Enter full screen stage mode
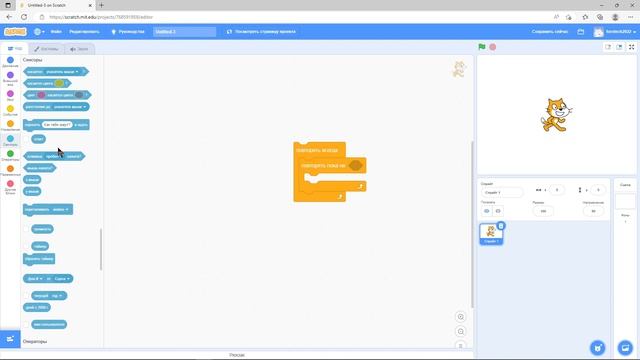Image resolution: width=640 pixels, height=360 pixels. pos(631,47)
